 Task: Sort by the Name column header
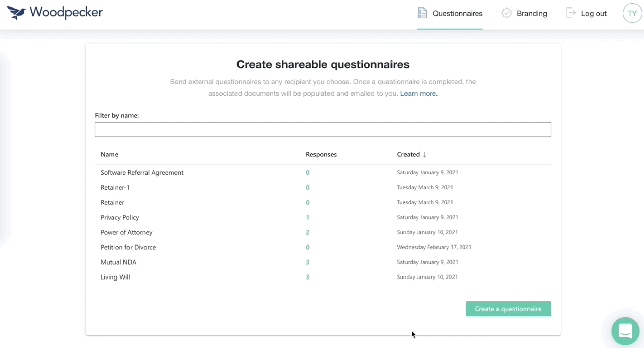click(109, 154)
